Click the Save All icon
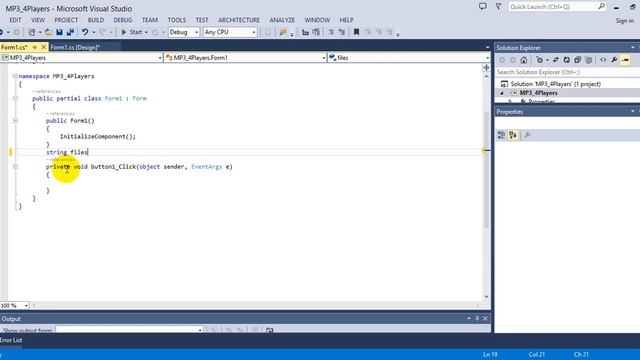 (70, 32)
